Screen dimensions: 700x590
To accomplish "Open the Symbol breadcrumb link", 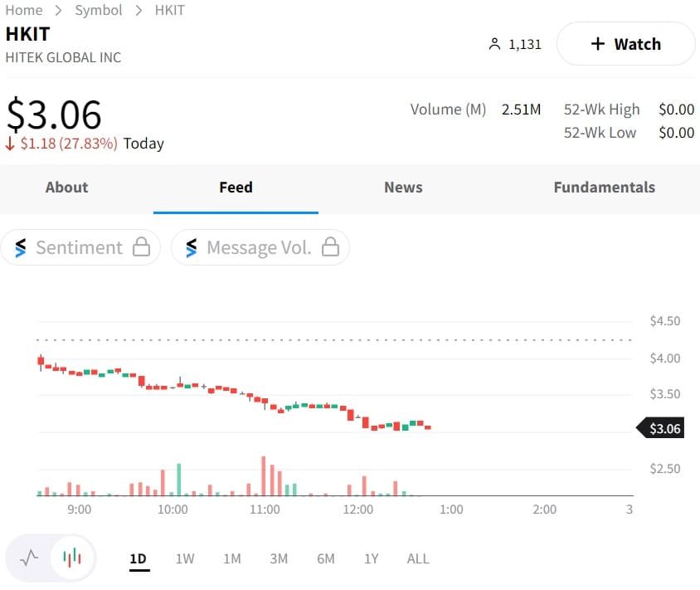I will 99,10.
